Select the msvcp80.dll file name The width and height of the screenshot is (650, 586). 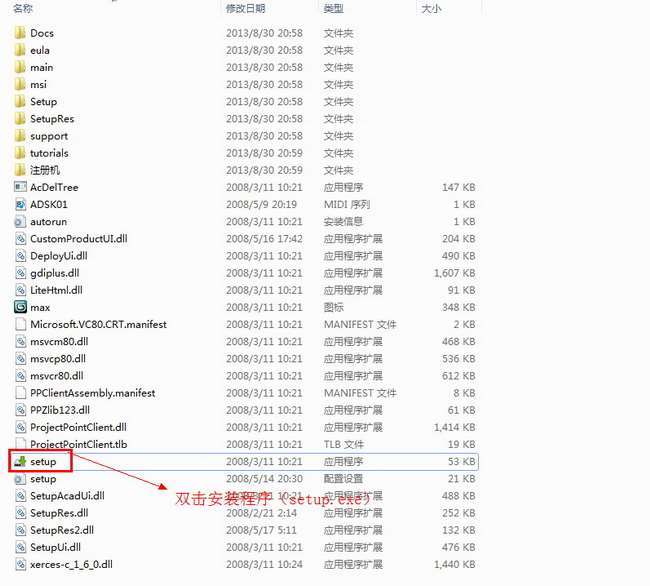coord(58,358)
